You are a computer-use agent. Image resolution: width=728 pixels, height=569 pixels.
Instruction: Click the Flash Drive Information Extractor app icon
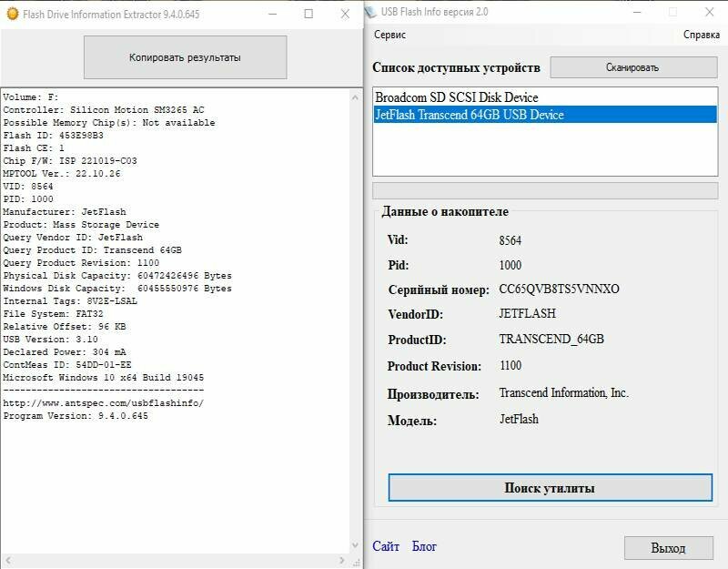click(x=13, y=14)
